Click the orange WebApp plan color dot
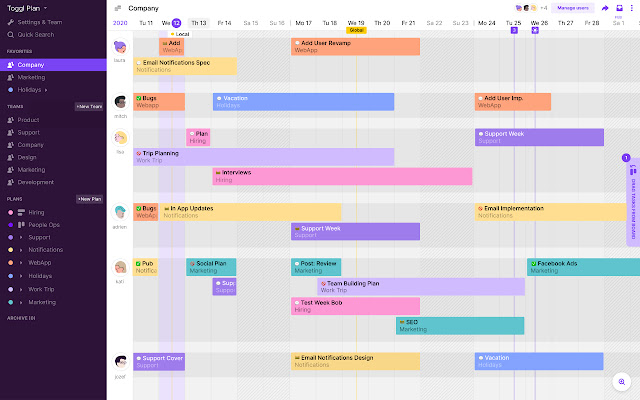The height and width of the screenshot is (400, 640). pos(10,263)
